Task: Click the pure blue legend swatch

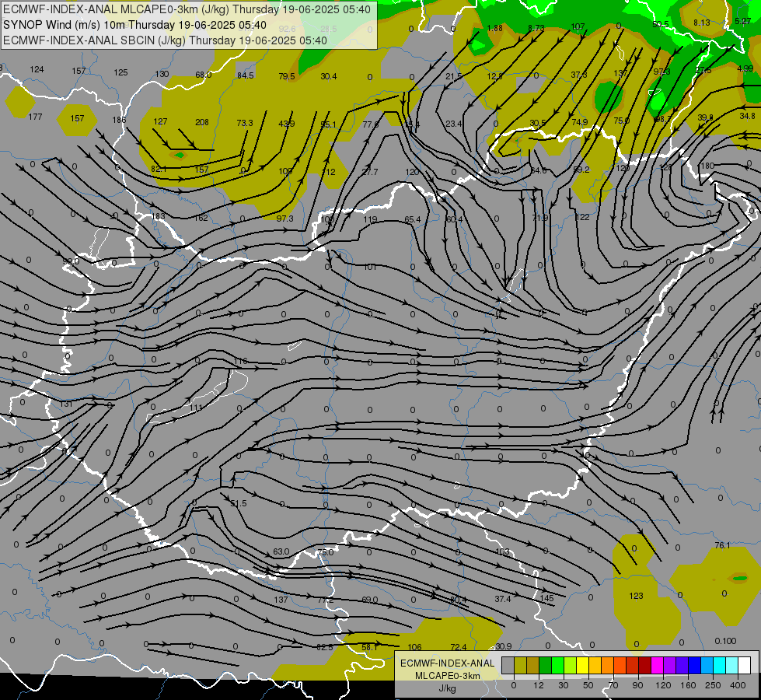Action: click(x=694, y=665)
